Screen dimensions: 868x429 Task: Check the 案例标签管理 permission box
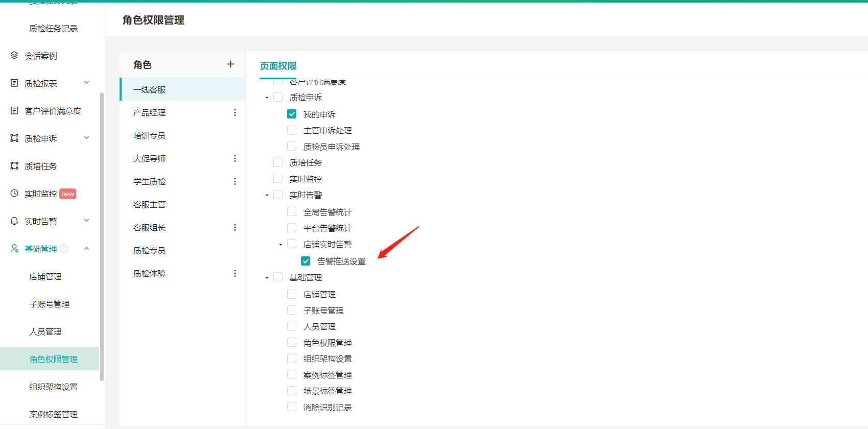point(292,374)
